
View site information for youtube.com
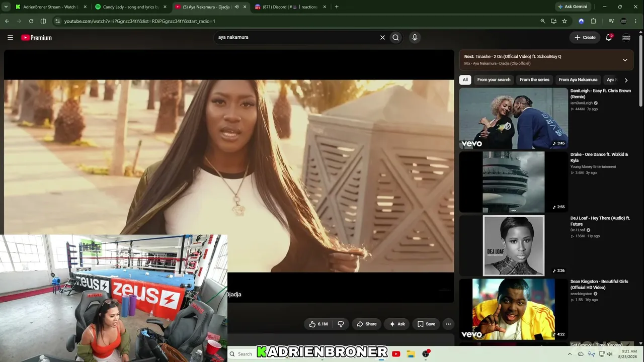click(x=57, y=21)
